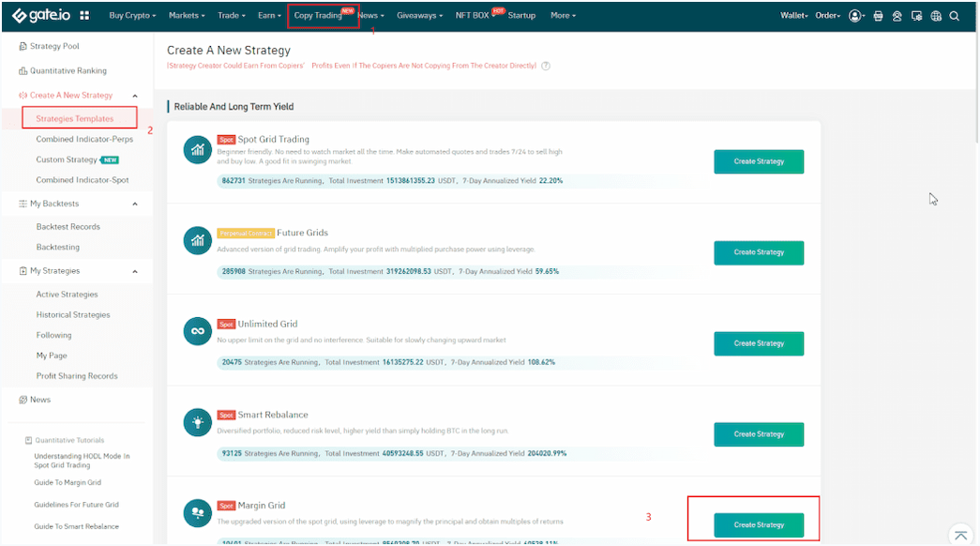Screen dimensions: 980x546
Task: Open Understanding HODL Mode tutorial link
Action: (82, 461)
